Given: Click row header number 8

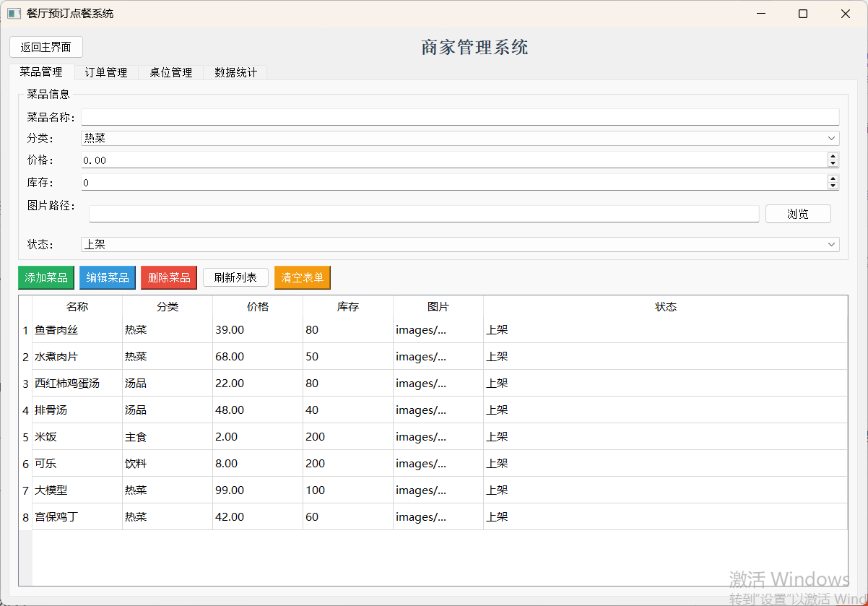Looking at the screenshot, I should 25,517.
